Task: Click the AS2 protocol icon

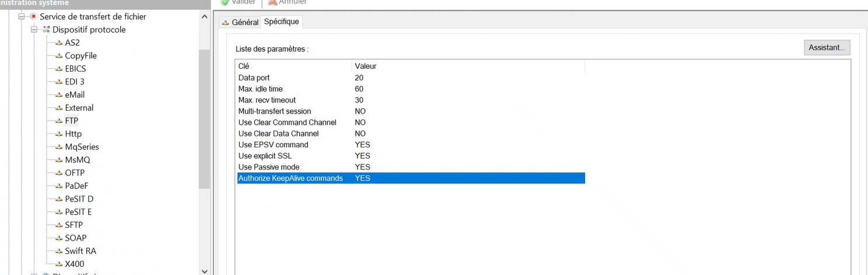Action: (x=58, y=43)
